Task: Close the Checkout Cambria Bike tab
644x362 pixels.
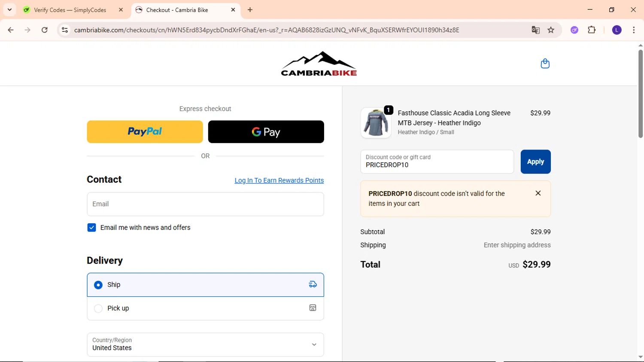Action: pos(233,10)
